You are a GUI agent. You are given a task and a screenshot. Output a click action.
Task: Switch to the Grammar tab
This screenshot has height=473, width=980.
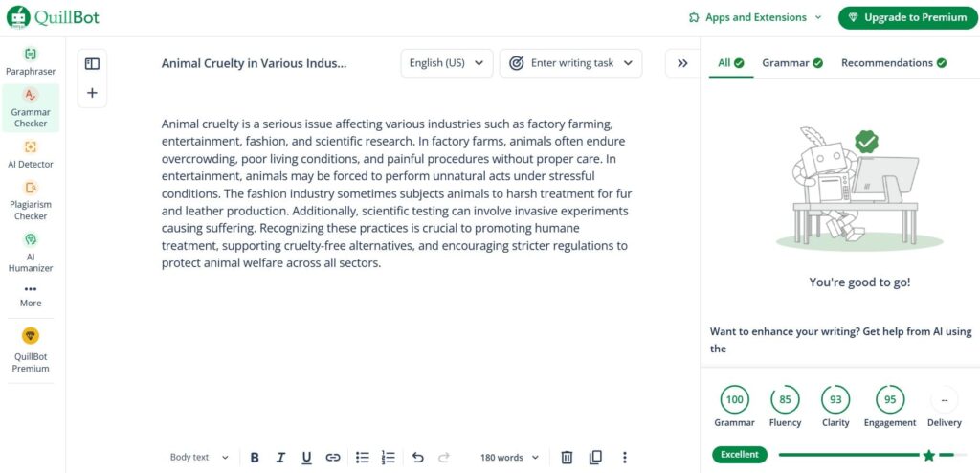point(791,62)
